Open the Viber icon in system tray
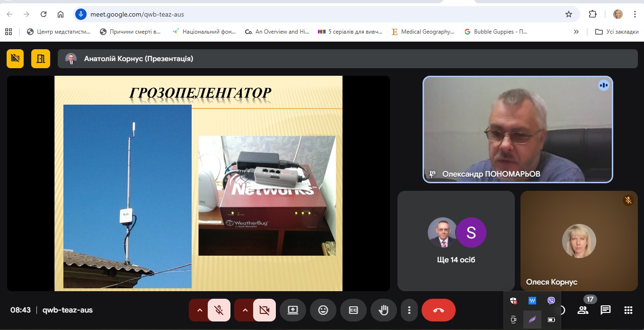Viewport: 644px width, 330px height. tap(551, 301)
